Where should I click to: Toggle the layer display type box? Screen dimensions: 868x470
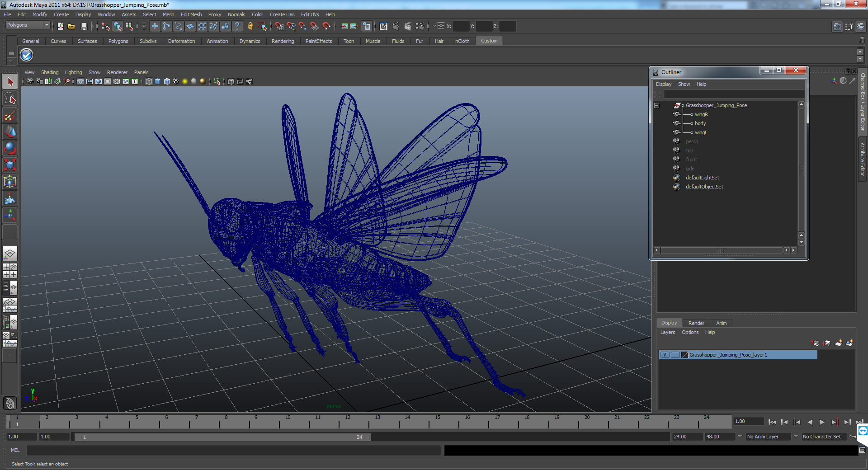pyautogui.click(x=675, y=355)
